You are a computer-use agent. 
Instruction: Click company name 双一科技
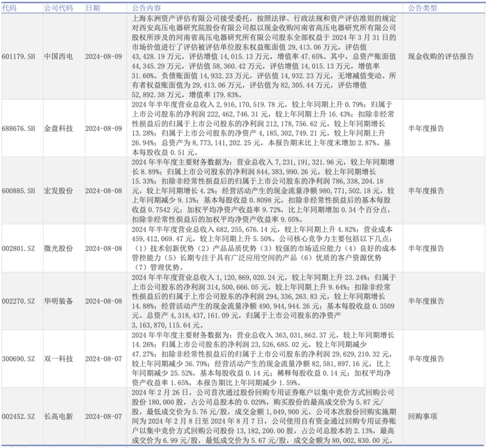pos(59,359)
